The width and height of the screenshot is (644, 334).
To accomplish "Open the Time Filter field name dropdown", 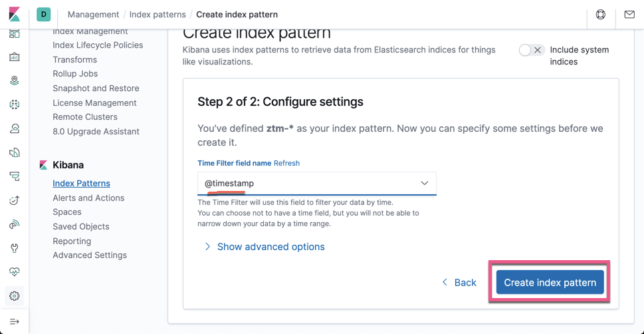I will click(316, 183).
